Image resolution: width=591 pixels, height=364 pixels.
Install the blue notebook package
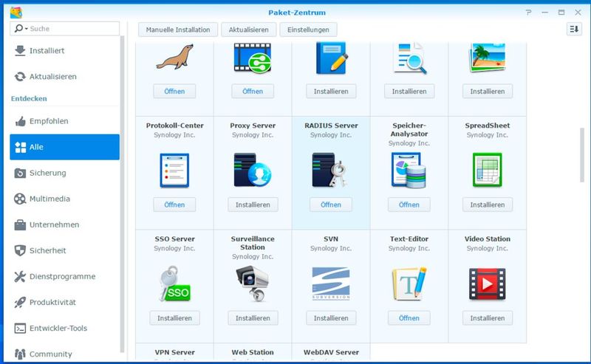tap(331, 92)
